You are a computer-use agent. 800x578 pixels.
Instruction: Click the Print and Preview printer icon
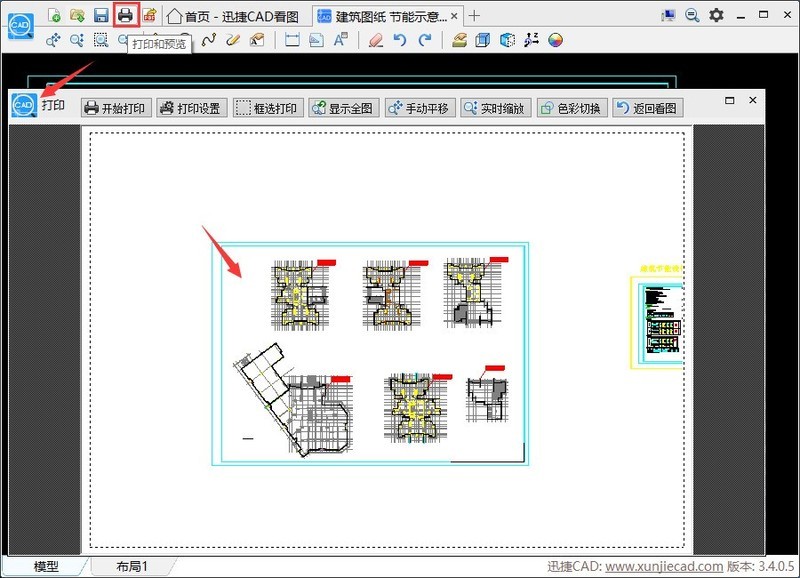[x=125, y=15]
